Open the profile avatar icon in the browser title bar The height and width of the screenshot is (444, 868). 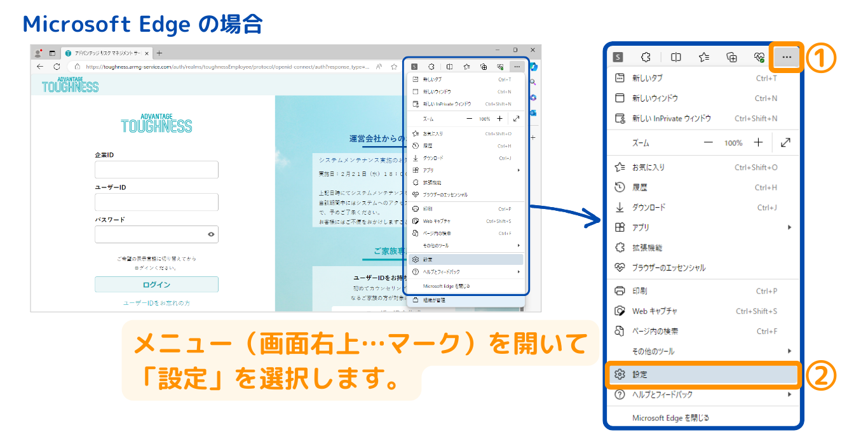tap(39, 53)
